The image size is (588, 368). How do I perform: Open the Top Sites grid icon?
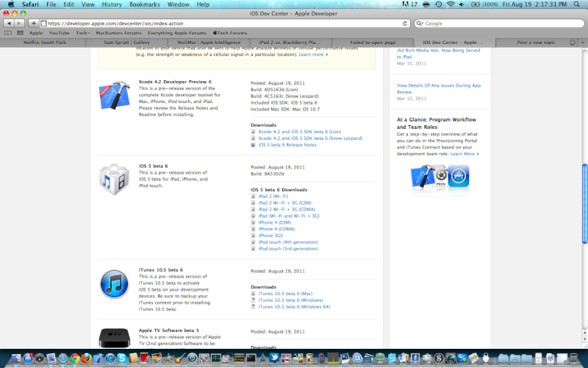21,33
